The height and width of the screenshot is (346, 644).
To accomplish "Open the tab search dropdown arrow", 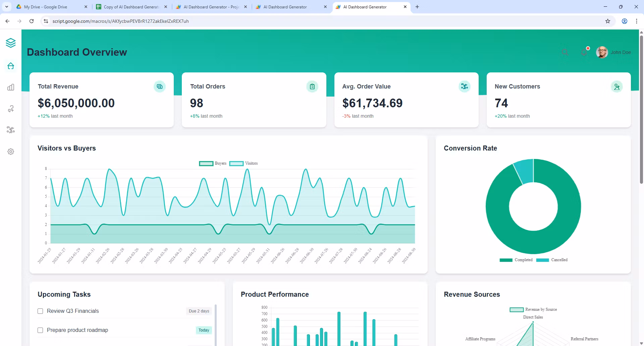I will [7, 7].
